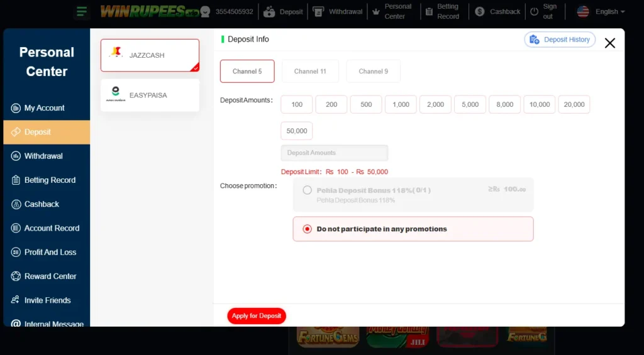Click the US flag language icon
This screenshot has height=355, width=644.
click(583, 11)
